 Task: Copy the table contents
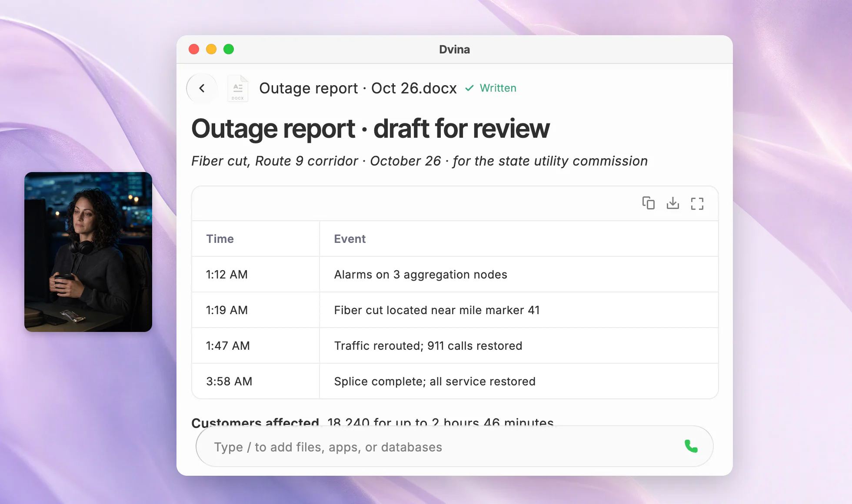pyautogui.click(x=648, y=203)
